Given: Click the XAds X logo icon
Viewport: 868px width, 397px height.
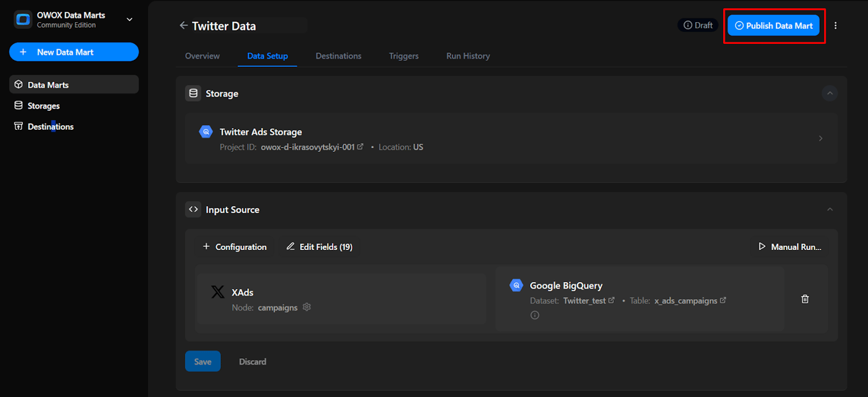Looking at the screenshot, I should coord(217,292).
